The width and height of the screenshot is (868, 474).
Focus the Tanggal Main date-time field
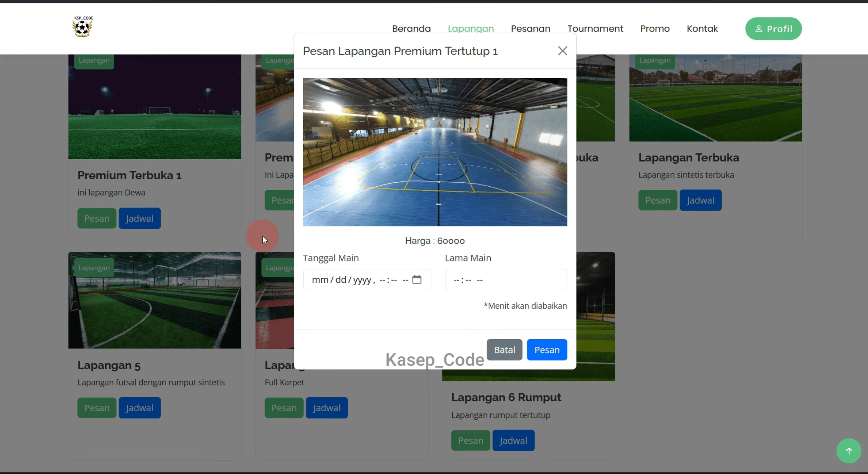click(x=367, y=279)
